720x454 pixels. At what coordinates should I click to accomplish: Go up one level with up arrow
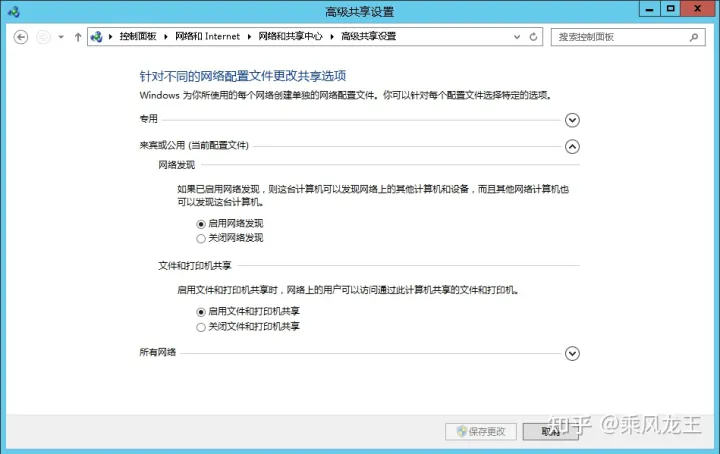coord(78,37)
